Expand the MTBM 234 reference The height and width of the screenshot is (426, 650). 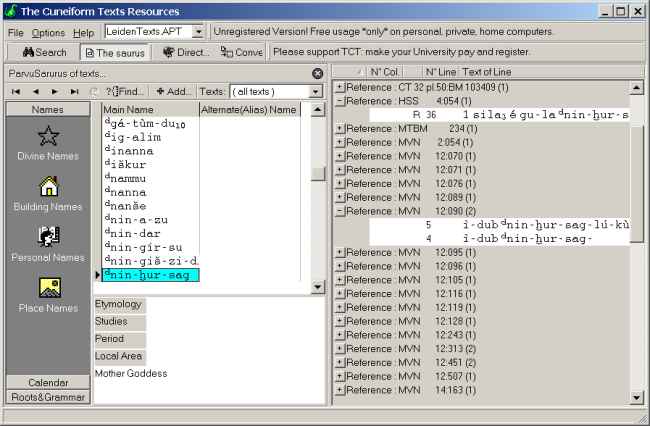[340, 129]
